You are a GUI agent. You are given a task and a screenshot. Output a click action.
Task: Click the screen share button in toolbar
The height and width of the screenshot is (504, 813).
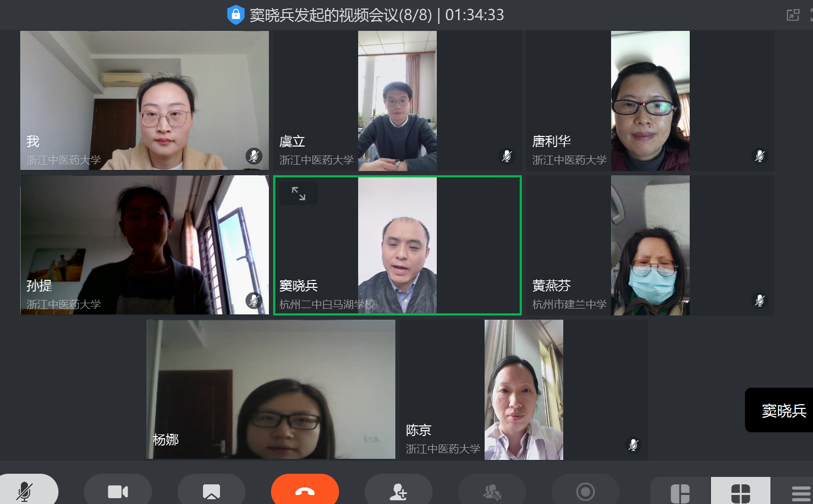tap(211, 491)
